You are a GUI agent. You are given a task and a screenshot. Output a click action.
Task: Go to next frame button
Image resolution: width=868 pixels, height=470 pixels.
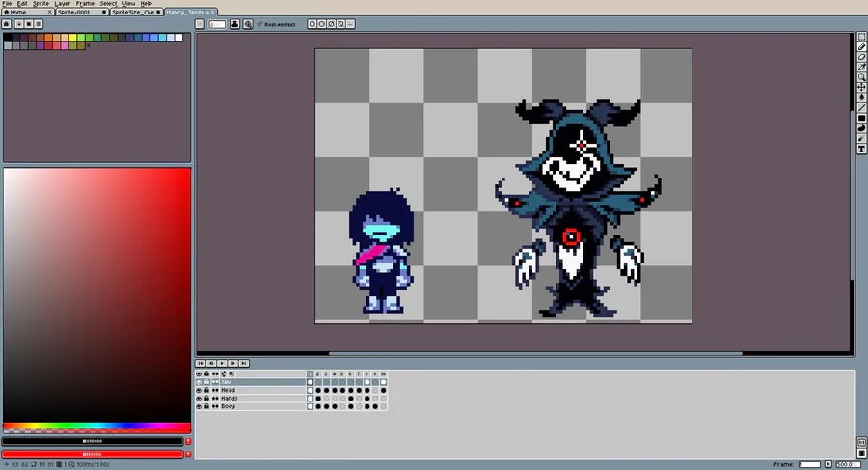coord(232,363)
